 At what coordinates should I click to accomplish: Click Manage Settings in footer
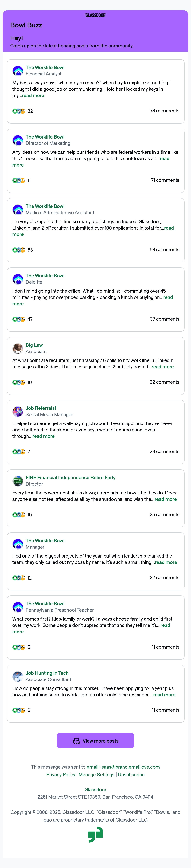point(97,775)
